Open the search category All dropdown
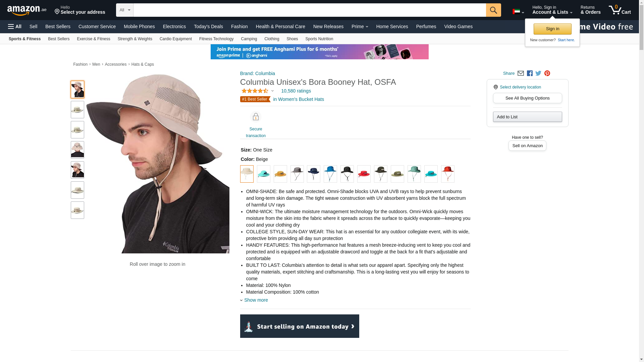 tap(125, 10)
